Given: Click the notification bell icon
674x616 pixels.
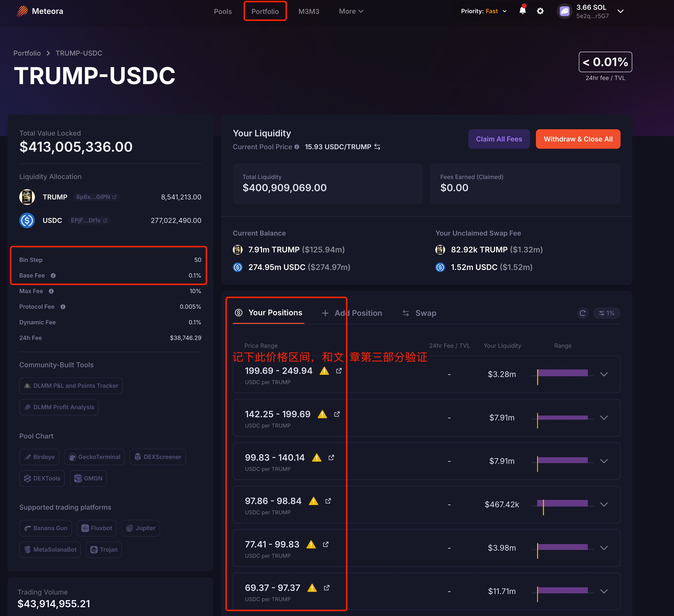Looking at the screenshot, I should 522,11.
